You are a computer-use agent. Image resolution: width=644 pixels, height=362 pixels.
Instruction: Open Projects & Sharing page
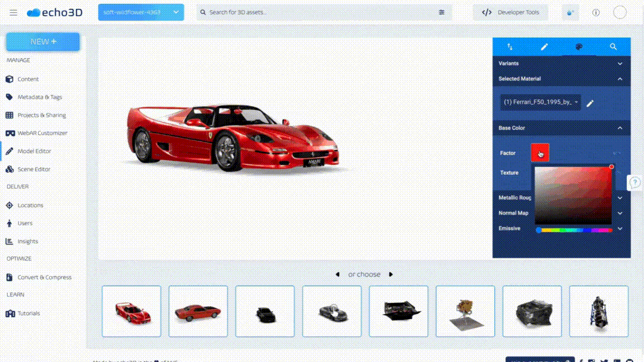pyautogui.click(x=41, y=115)
